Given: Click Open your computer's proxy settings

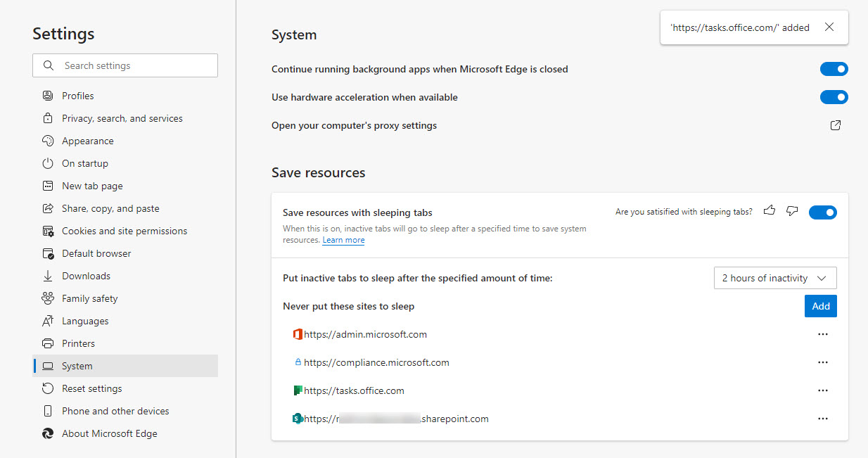Looking at the screenshot, I should [354, 125].
